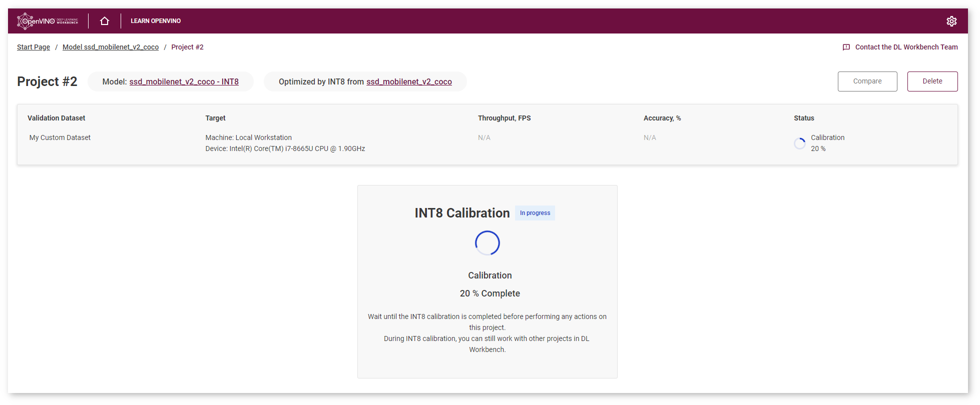Open Model ssd_mobilenet_v2_coco breadcrumb
980x405 pixels.
pyautogui.click(x=111, y=47)
